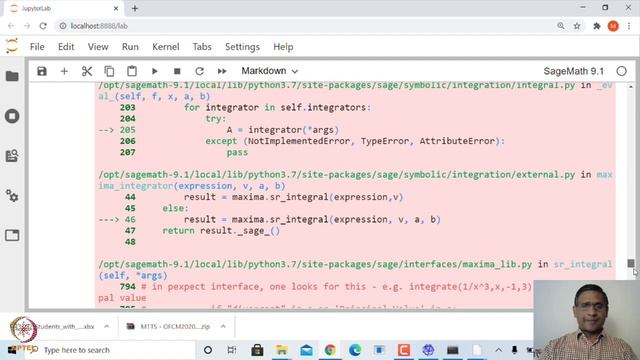
Task: Open the Chrome profile avatar
Action: 613,26
